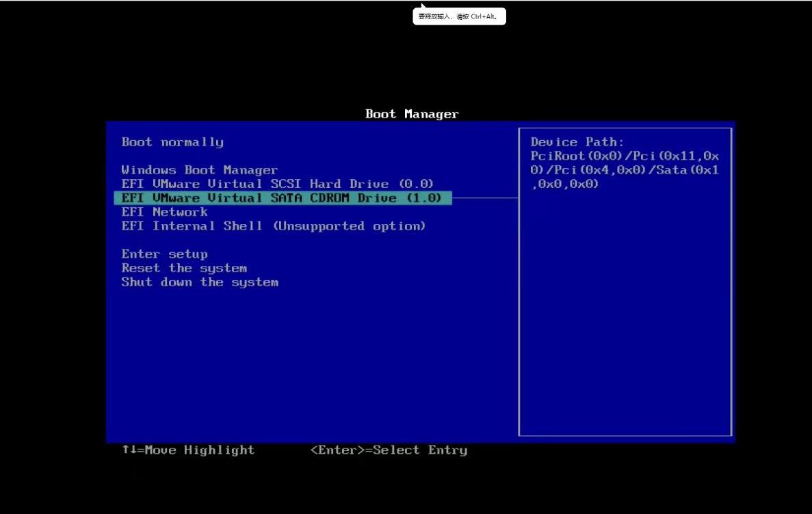The image size is (812, 514).
Task: Click the <Enter>=Select Entry hint
Action: 389,450
